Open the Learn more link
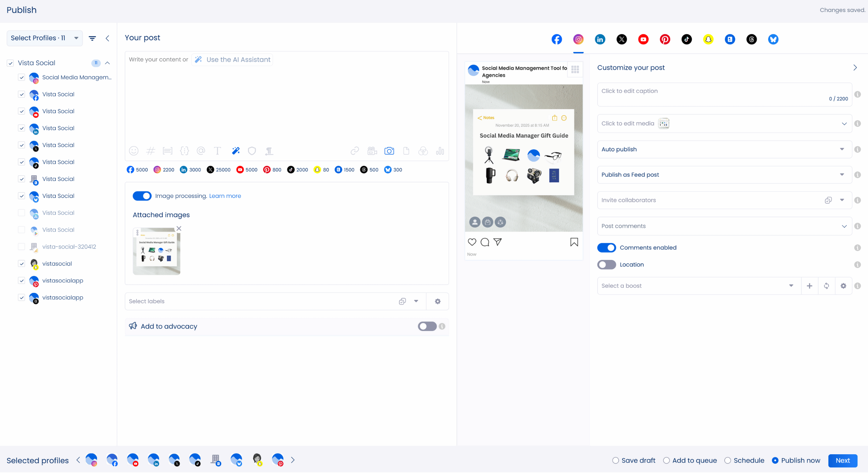 [225, 196]
